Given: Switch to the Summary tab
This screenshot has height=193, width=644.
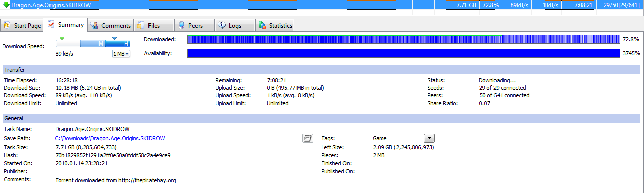Looking at the screenshot, I should (x=66, y=24).
